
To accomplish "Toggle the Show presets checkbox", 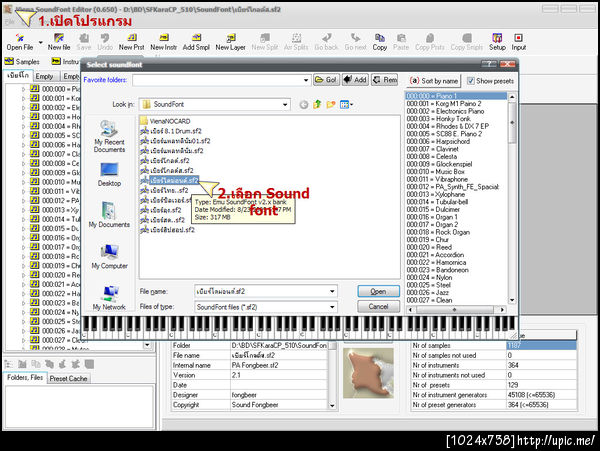I will pos(471,81).
